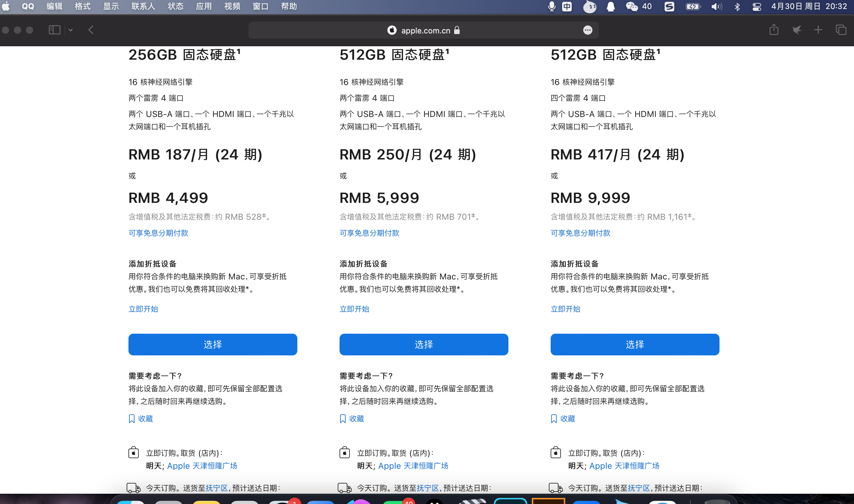Open WeChat status icon showing 40
The width and height of the screenshot is (854, 504).
point(639,6)
